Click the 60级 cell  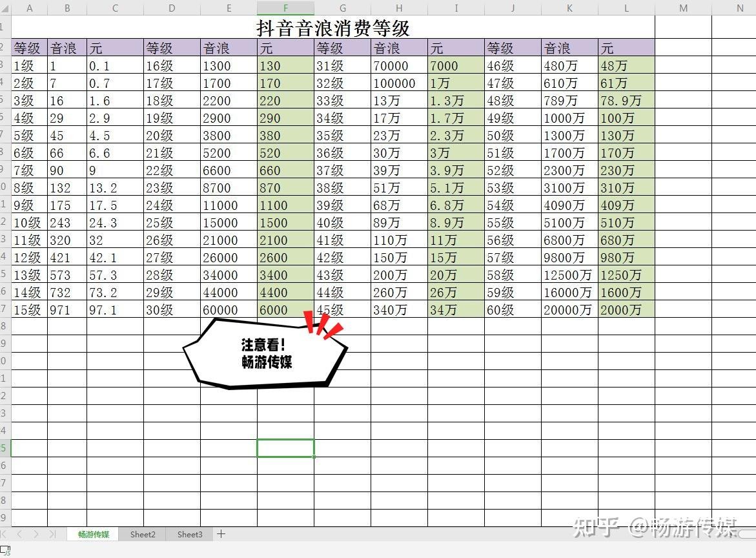tap(513, 309)
